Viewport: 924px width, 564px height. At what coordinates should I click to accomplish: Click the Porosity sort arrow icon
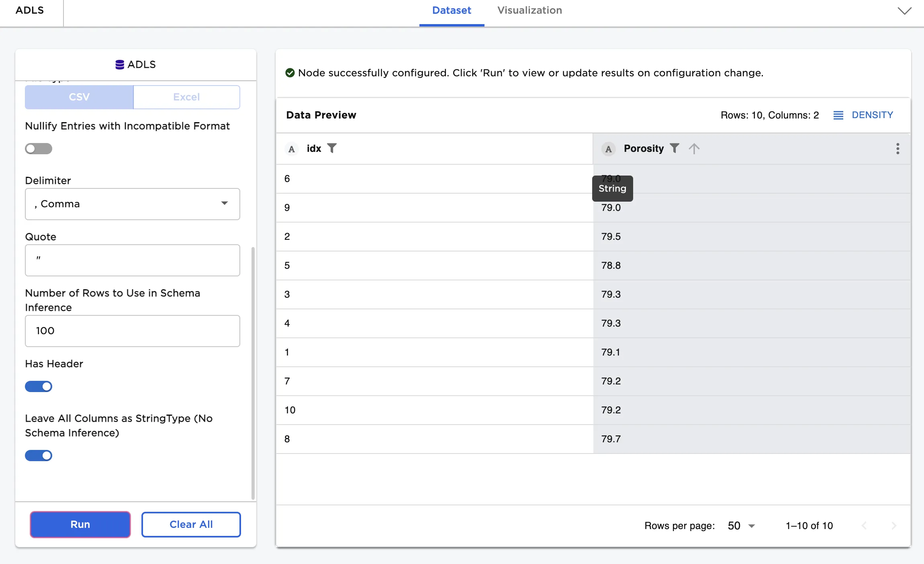click(694, 149)
